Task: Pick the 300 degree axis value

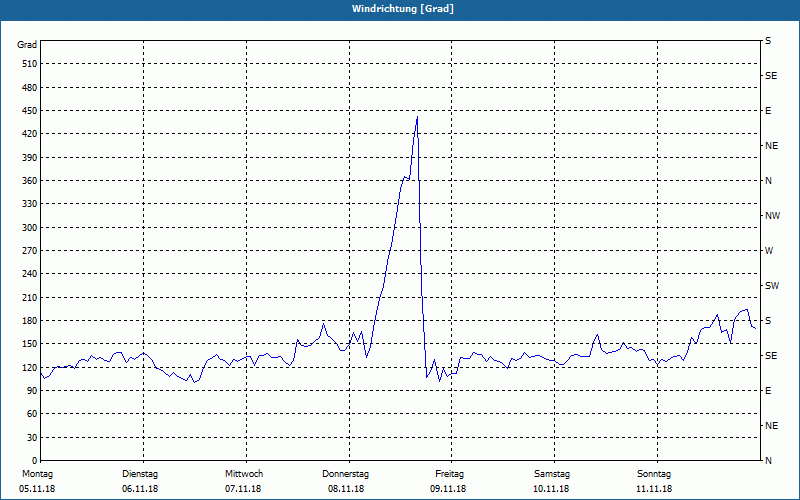Action: click(x=30, y=228)
